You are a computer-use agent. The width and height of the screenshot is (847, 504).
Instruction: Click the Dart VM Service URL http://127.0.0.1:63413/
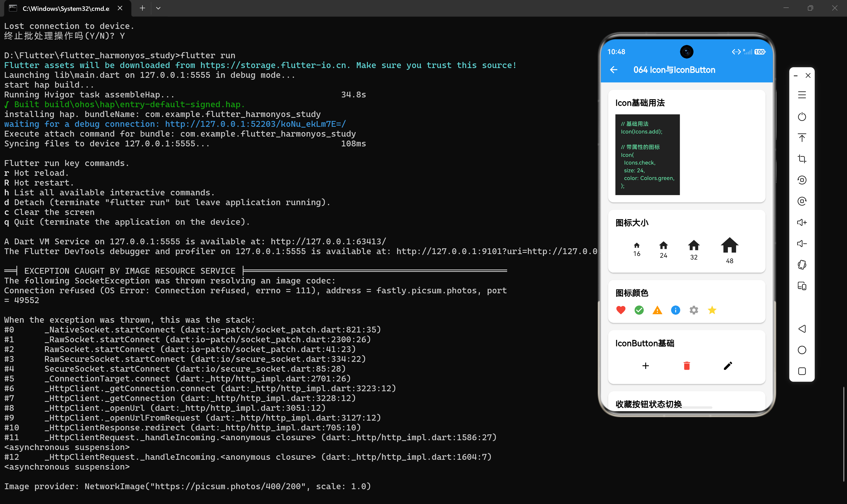pos(328,241)
